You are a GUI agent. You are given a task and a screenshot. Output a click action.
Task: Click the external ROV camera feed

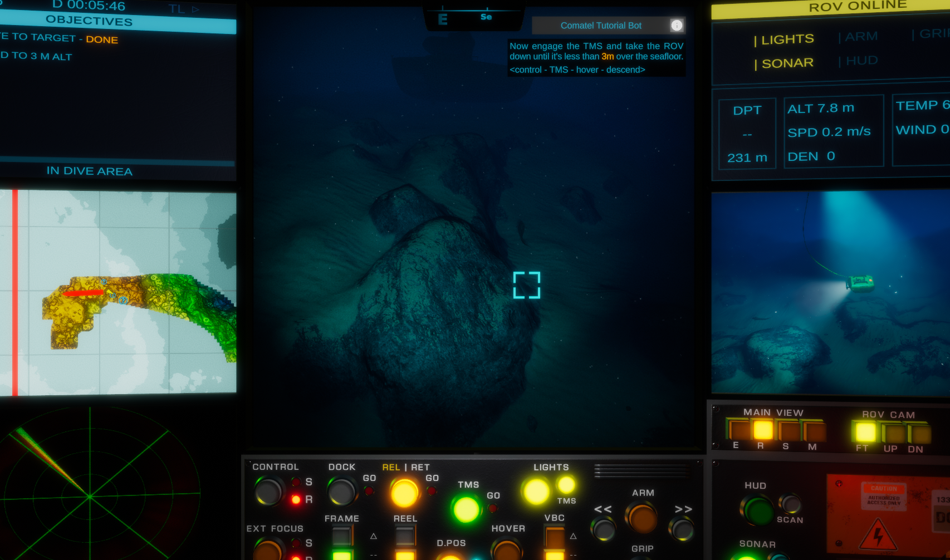[830, 292]
